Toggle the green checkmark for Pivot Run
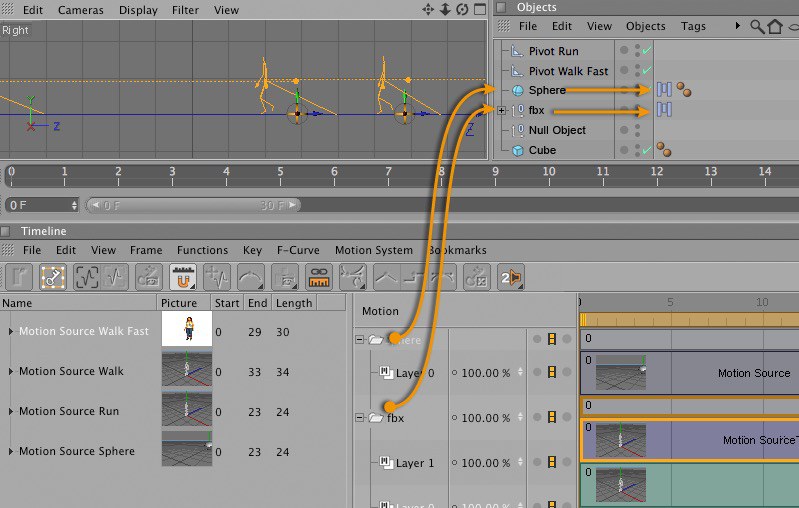799x508 pixels. click(647, 51)
